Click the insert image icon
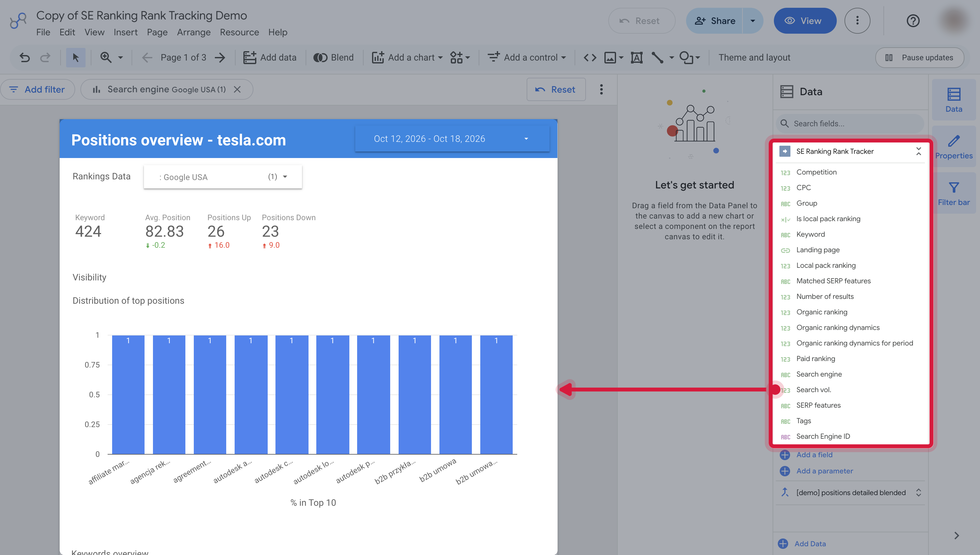Screen dimensions: 980x555 coord(610,58)
